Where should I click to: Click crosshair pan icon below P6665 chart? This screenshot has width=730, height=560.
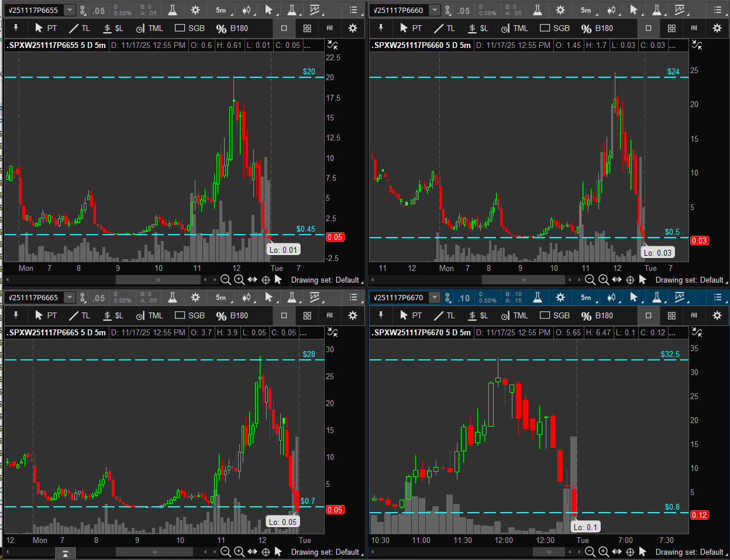[x=266, y=552]
